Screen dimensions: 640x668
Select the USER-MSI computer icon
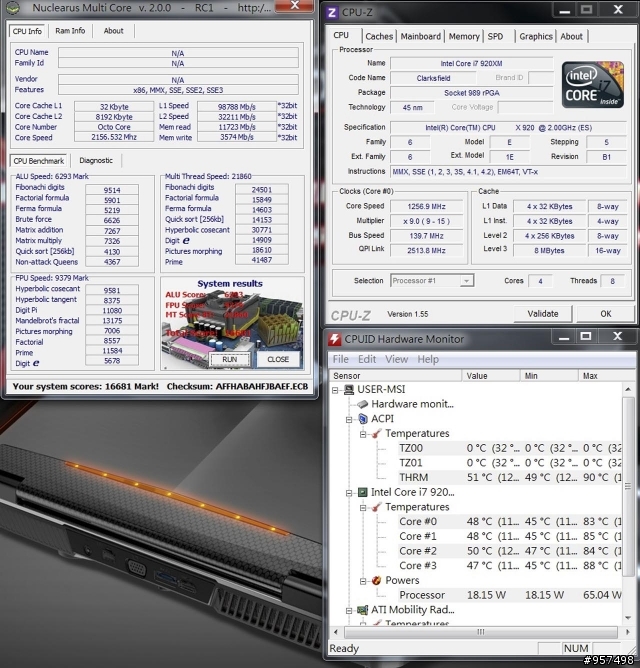349,389
